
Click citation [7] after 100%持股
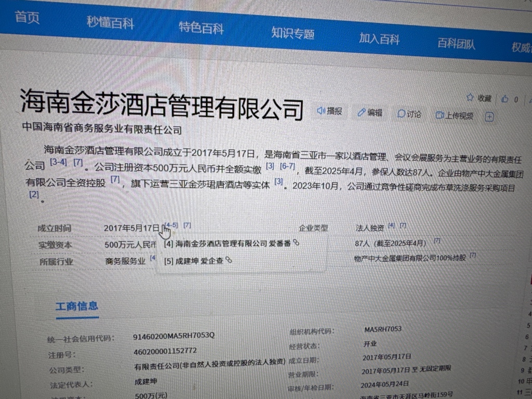point(473,255)
